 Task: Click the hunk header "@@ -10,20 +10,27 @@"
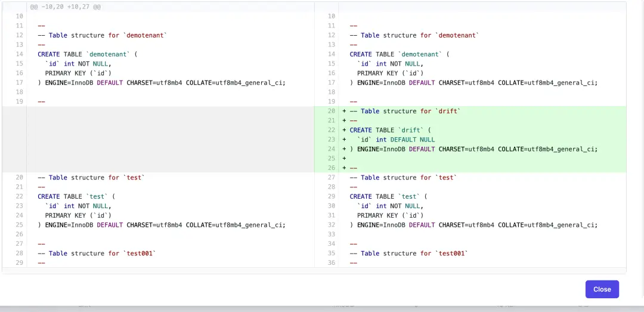tap(66, 7)
